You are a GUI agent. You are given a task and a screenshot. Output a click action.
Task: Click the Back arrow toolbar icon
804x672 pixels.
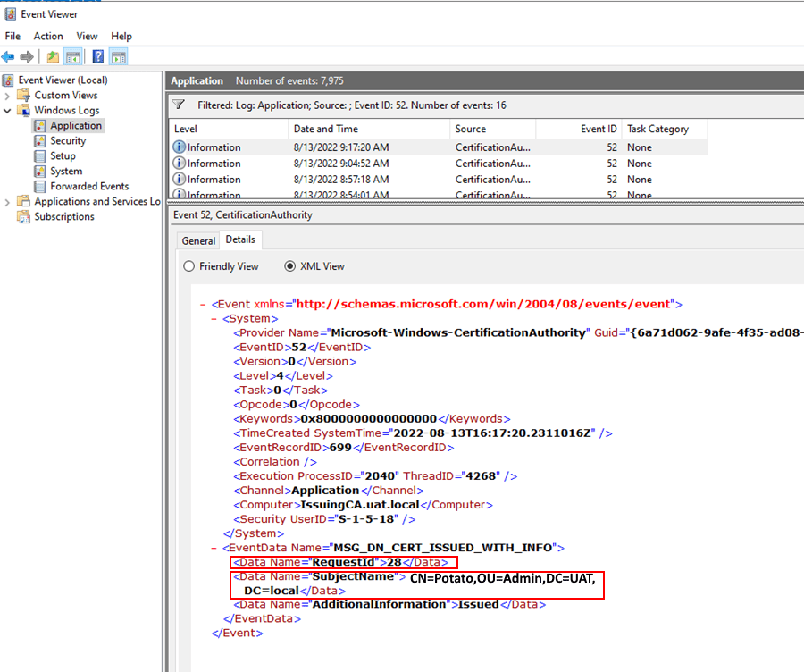click(x=8, y=57)
